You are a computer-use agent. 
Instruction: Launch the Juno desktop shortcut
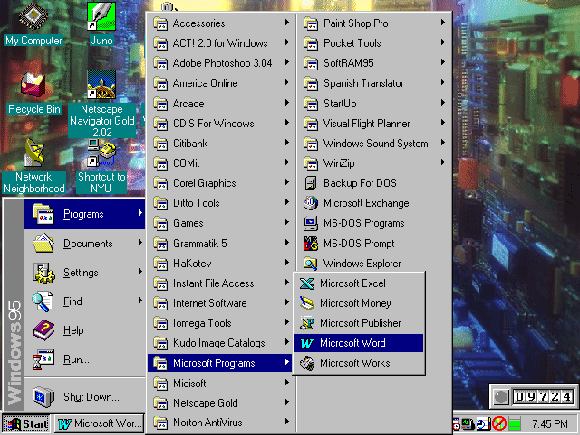point(101,17)
